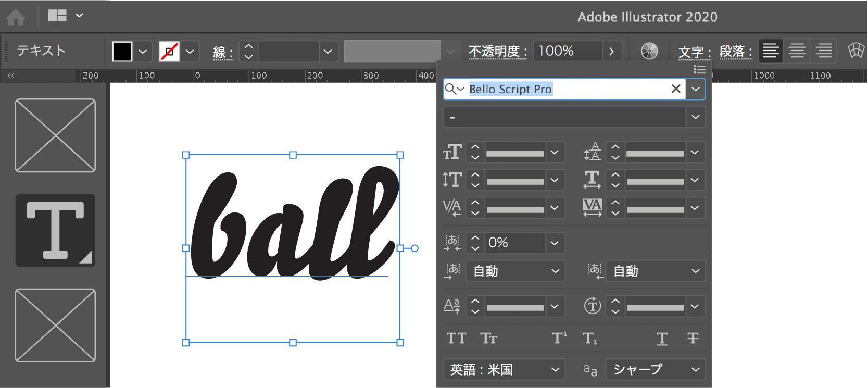Click the opacity 100% input field

click(x=568, y=51)
